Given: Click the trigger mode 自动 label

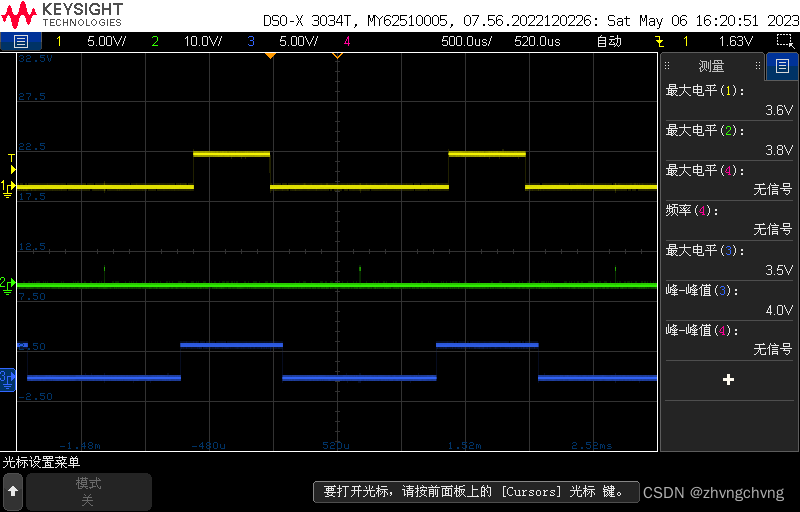Looking at the screenshot, I should (x=609, y=41).
